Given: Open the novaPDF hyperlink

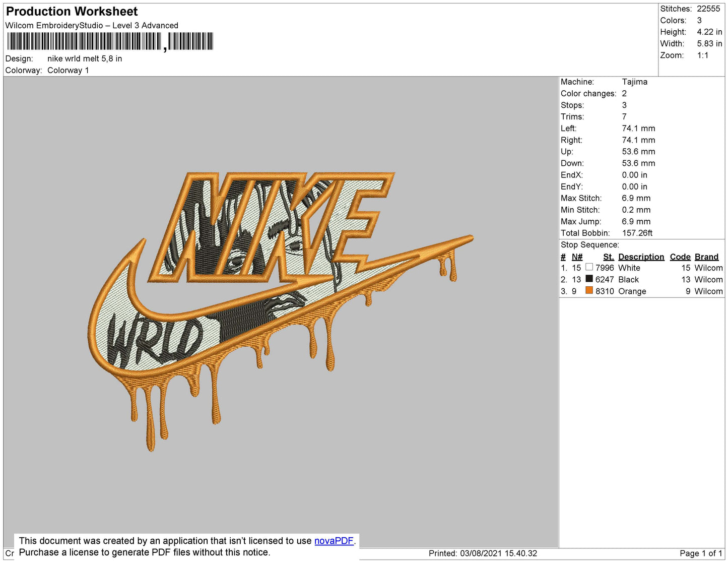Looking at the screenshot, I should tap(334, 541).
